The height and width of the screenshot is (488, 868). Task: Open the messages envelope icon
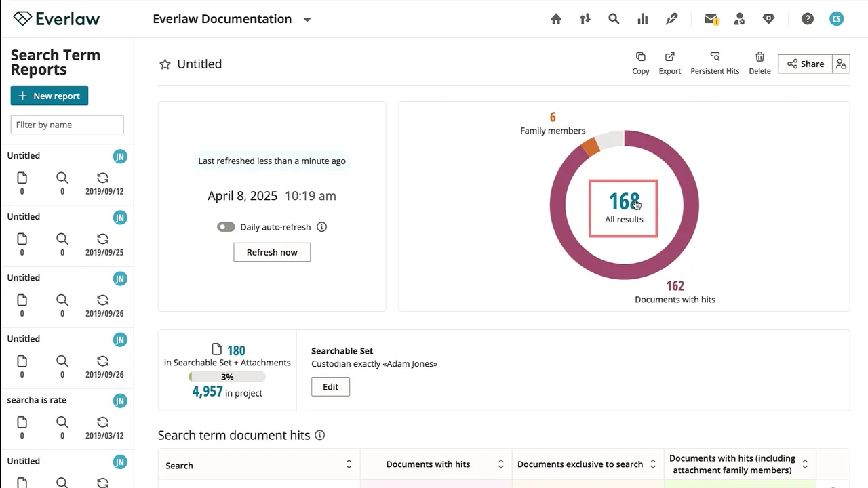(710, 19)
